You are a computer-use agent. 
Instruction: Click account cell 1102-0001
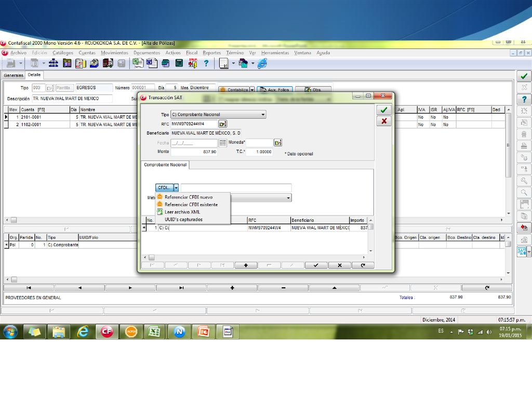coord(45,125)
